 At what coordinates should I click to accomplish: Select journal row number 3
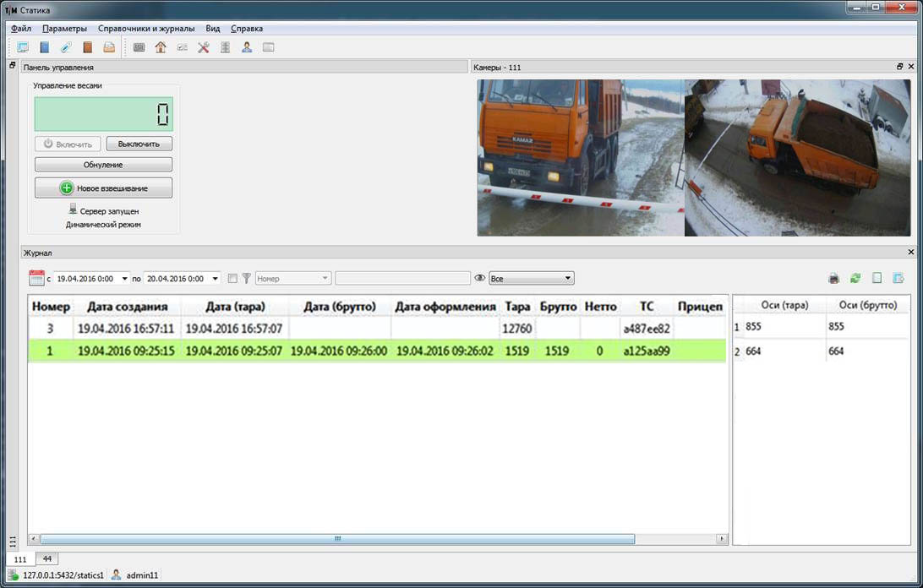pos(51,328)
